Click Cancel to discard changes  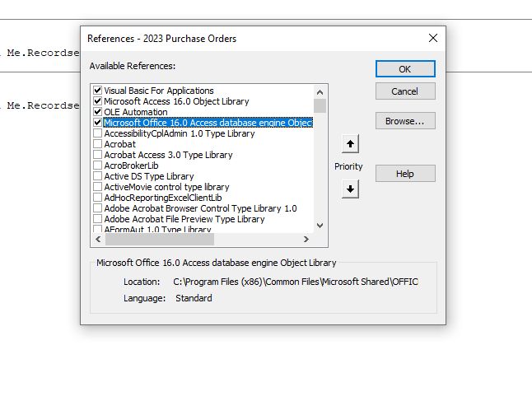[x=405, y=91]
